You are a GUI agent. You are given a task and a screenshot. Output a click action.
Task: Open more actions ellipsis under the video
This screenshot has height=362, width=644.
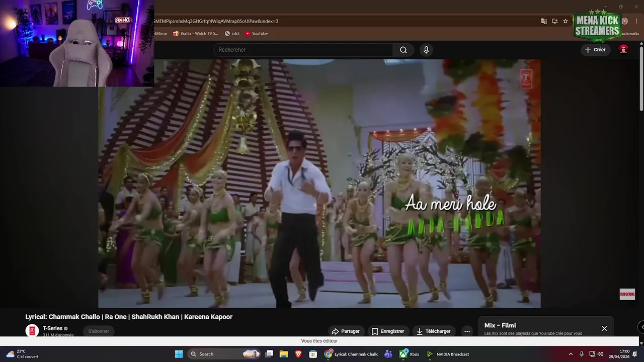(467, 331)
